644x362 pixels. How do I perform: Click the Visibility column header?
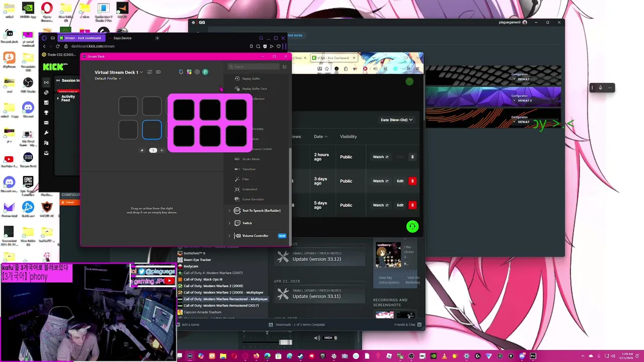click(348, 136)
